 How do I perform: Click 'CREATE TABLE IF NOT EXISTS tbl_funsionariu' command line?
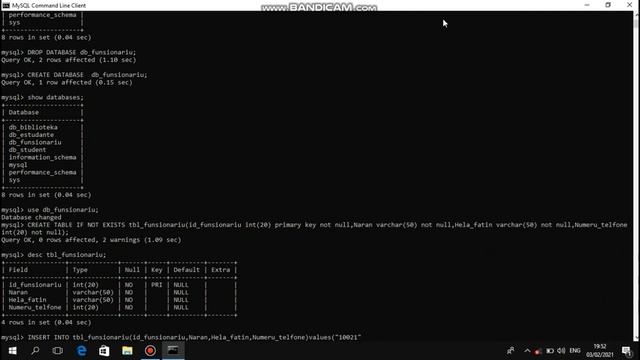314,229
